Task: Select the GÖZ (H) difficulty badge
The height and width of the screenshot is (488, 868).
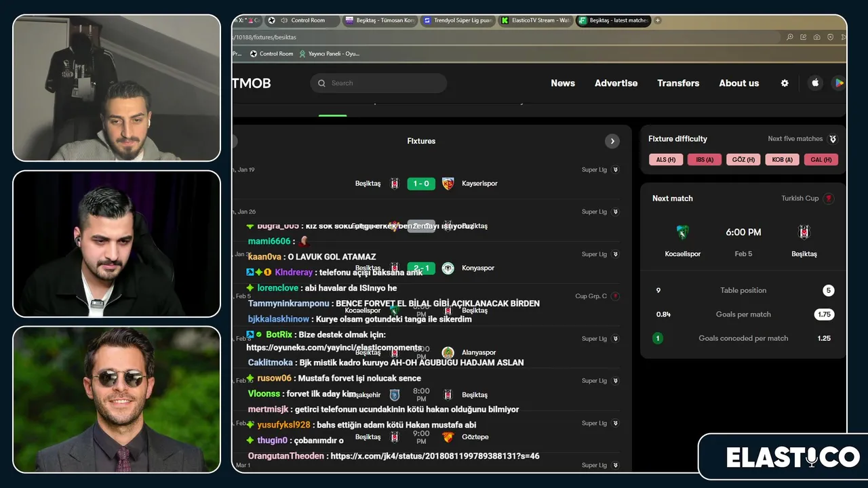Action: pos(743,160)
